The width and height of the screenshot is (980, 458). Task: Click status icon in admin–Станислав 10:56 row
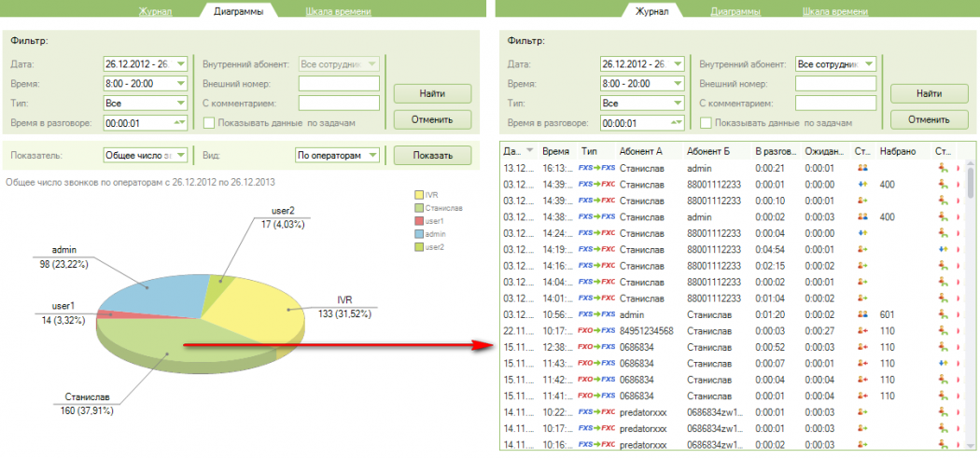[x=863, y=314]
